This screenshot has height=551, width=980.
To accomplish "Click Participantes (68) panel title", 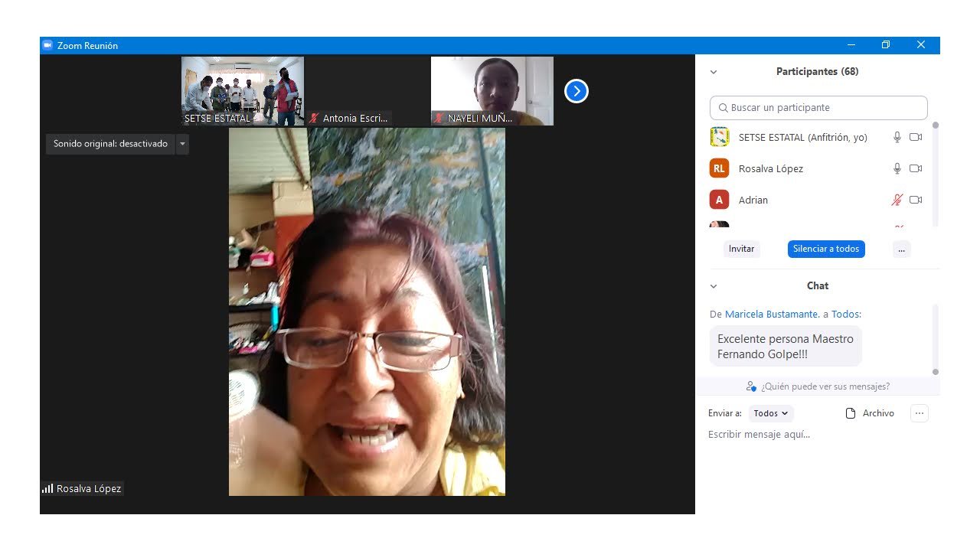I will (x=817, y=72).
